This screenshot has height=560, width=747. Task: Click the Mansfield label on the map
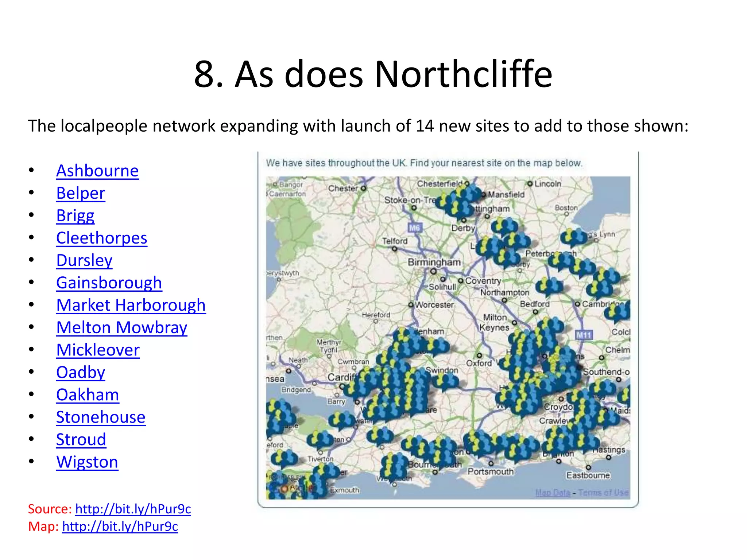point(506,195)
